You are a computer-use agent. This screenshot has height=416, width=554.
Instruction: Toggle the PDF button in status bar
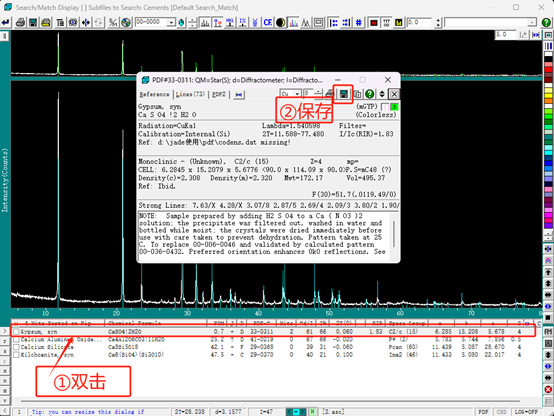(x=483, y=412)
